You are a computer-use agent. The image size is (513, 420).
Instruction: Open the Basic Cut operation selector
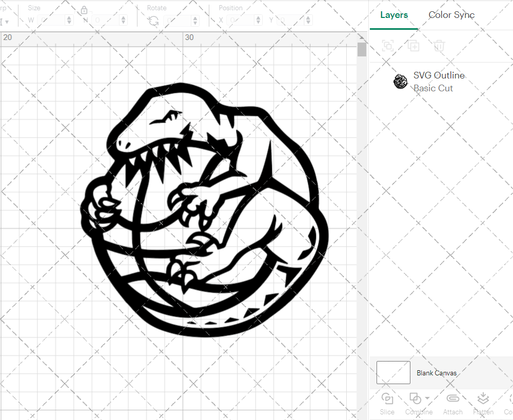tap(433, 88)
